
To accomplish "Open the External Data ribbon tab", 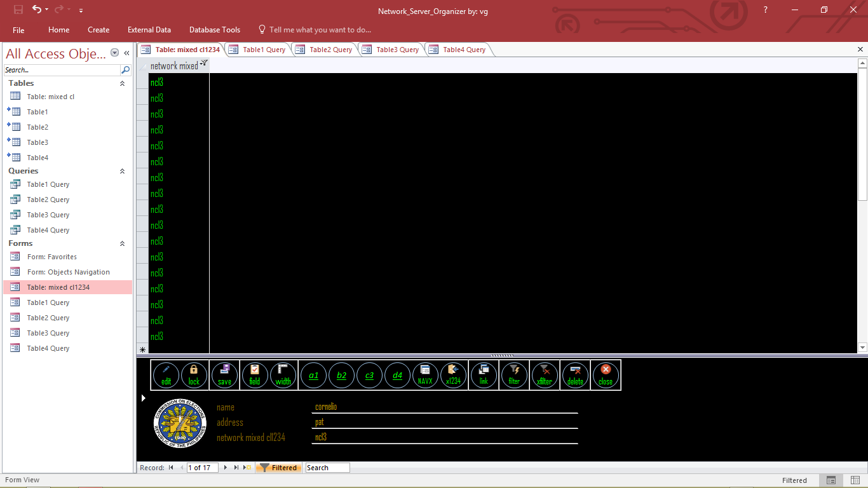I will (149, 30).
